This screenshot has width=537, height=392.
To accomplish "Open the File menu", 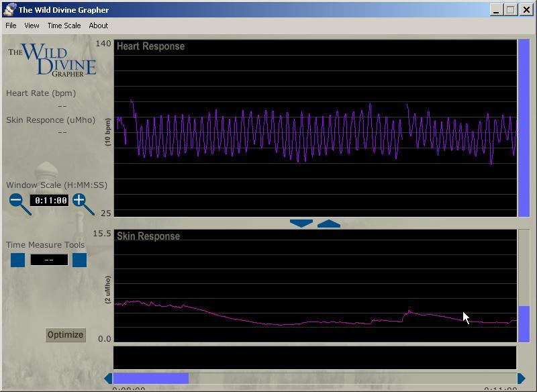I will pyautogui.click(x=11, y=26).
